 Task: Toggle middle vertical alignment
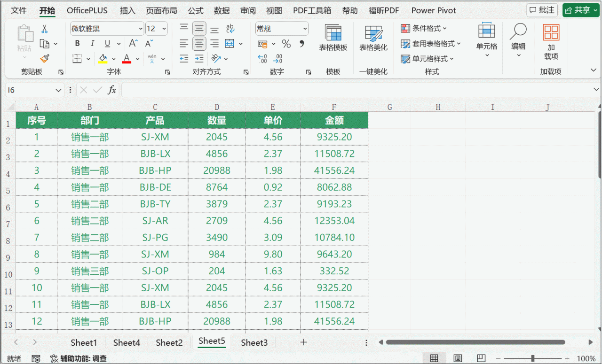(x=199, y=29)
